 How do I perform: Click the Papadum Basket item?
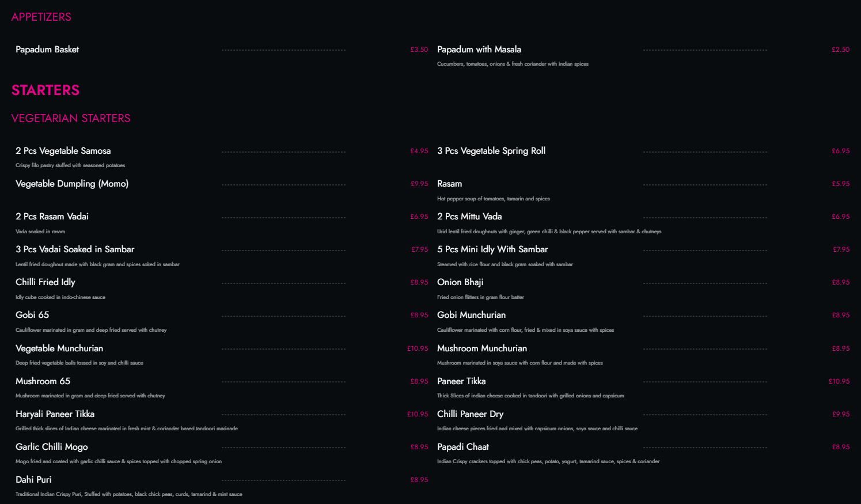click(47, 50)
